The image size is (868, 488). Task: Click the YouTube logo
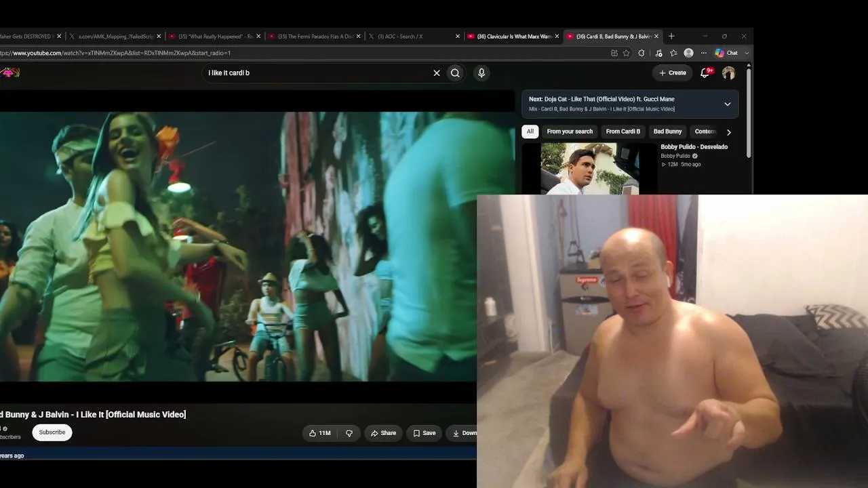(9, 73)
